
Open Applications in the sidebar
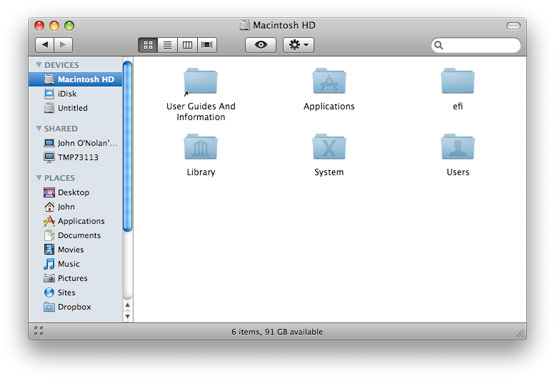75,221
